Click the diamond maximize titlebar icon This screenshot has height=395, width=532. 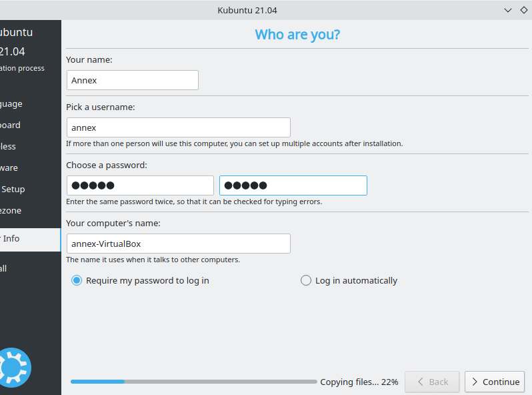click(524, 10)
